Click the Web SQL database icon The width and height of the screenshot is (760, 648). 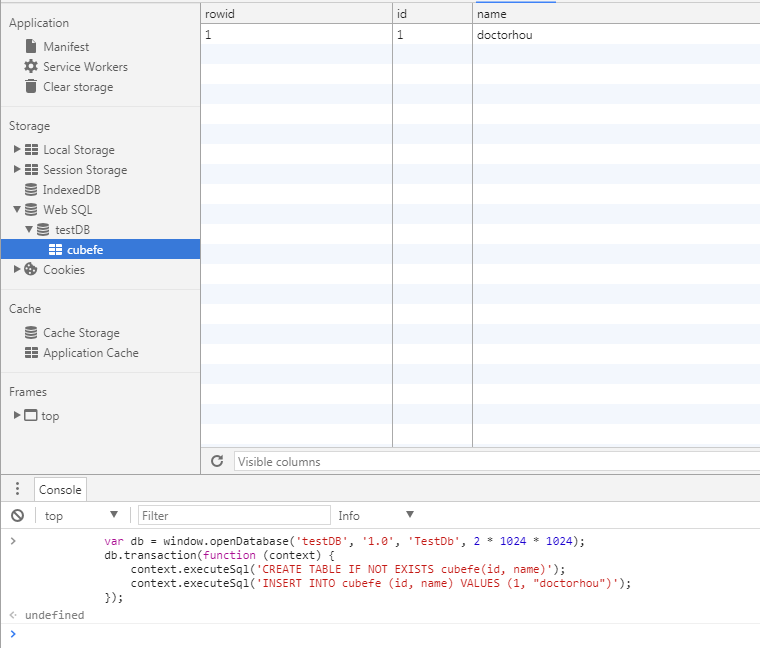pyautogui.click(x=31, y=209)
